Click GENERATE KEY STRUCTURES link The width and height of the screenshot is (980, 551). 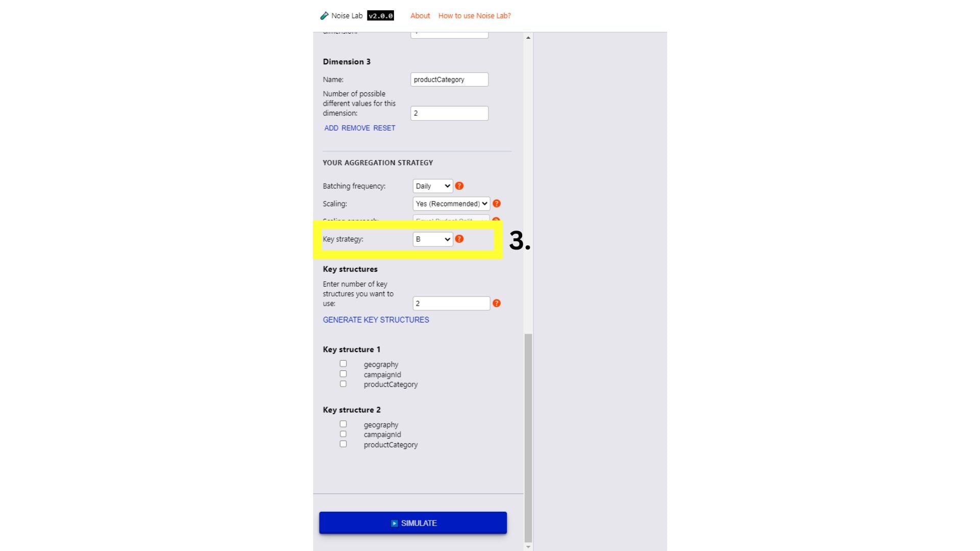376,319
